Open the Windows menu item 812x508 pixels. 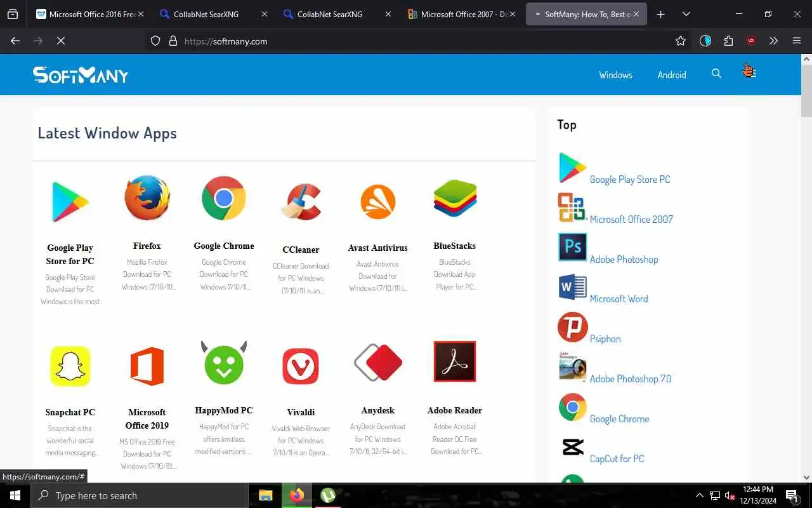pyautogui.click(x=615, y=74)
